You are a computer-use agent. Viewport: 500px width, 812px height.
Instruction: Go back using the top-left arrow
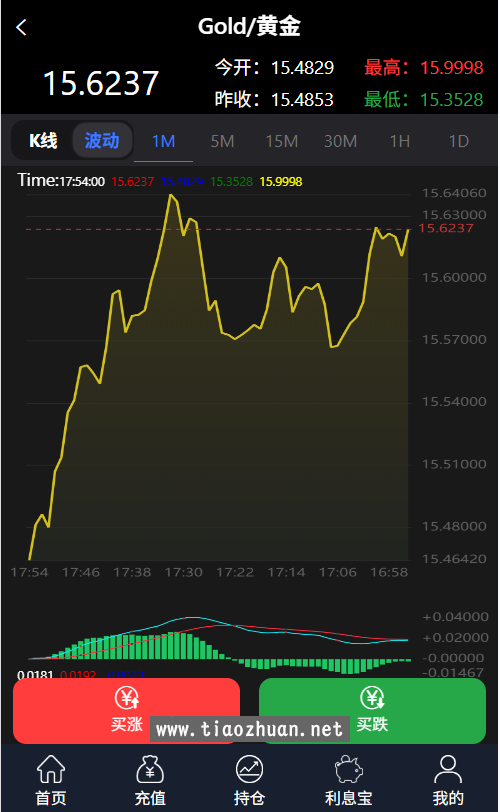[21, 27]
